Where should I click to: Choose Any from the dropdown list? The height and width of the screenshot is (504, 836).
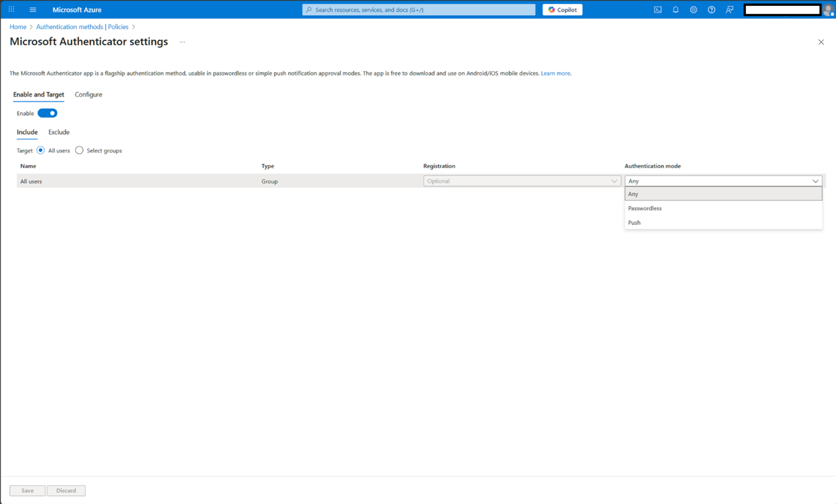pos(723,194)
